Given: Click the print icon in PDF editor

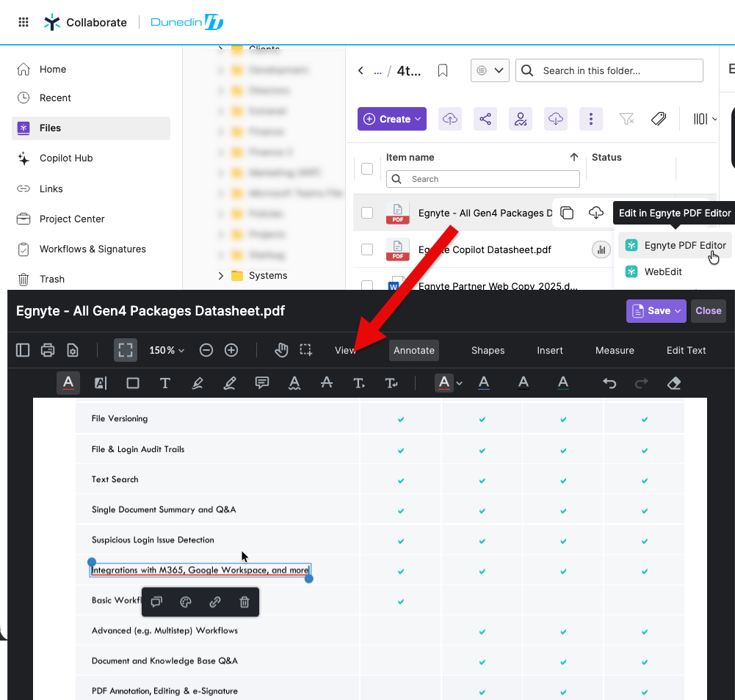Looking at the screenshot, I should [x=48, y=350].
